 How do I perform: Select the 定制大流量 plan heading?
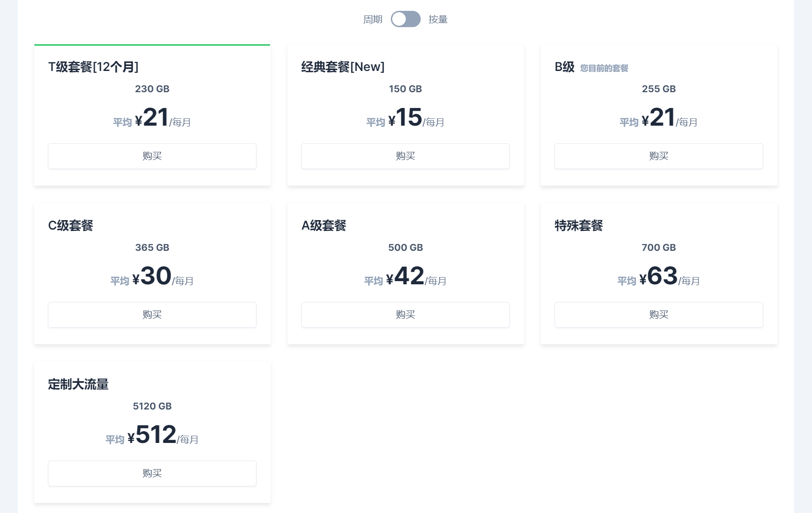tap(78, 384)
